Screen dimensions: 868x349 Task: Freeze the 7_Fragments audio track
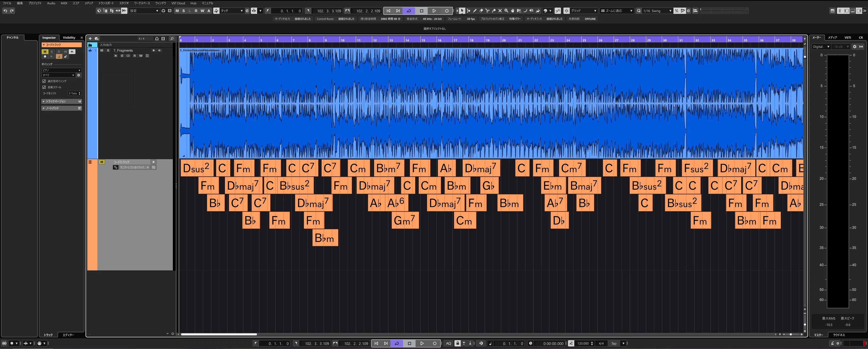click(x=116, y=56)
